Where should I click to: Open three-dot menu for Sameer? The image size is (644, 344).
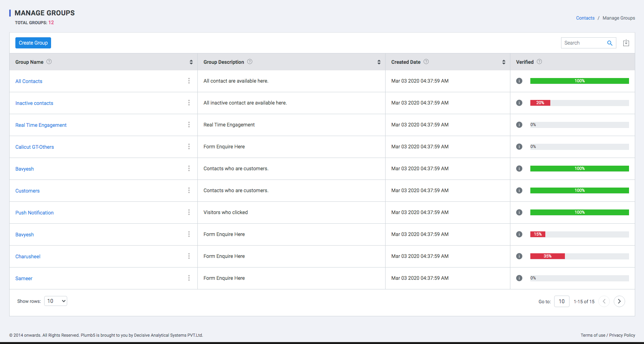pyautogui.click(x=189, y=278)
